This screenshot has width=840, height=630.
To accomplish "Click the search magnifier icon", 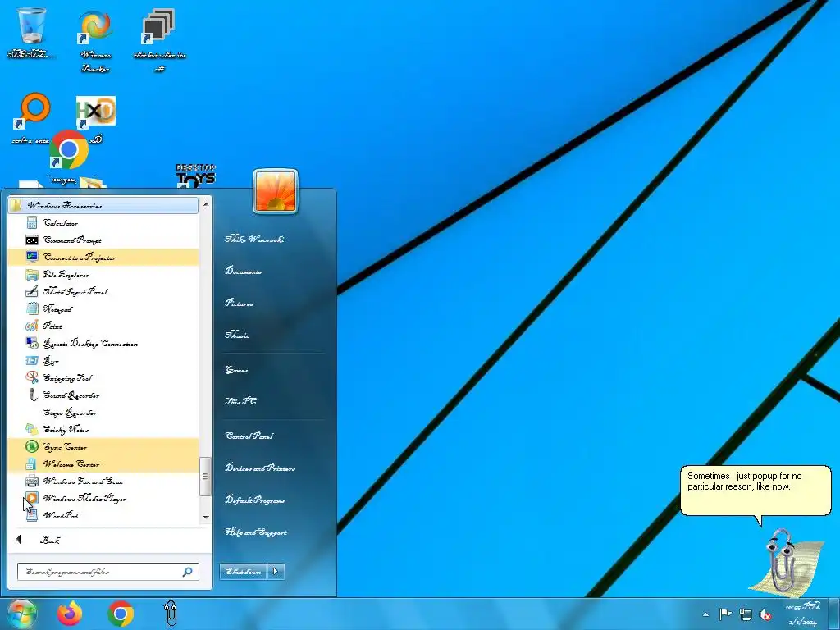I will pyautogui.click(x=188, y=572).
